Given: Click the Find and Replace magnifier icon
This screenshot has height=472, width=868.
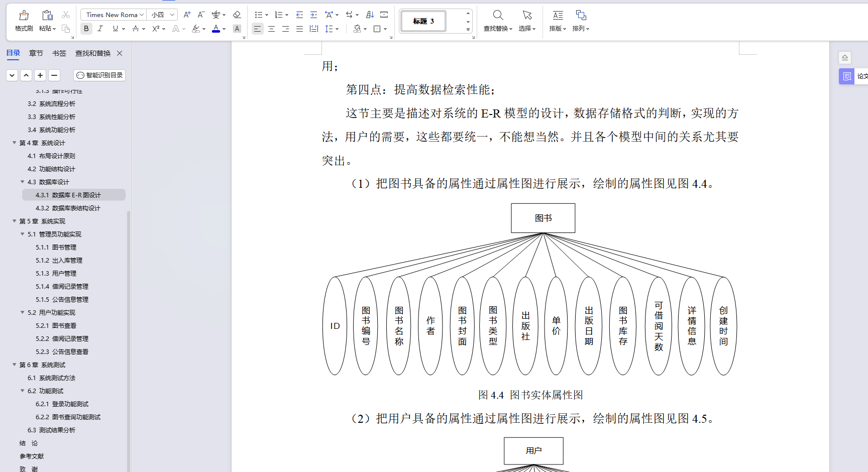Looking at the screenshot, I should pos(498,15).
